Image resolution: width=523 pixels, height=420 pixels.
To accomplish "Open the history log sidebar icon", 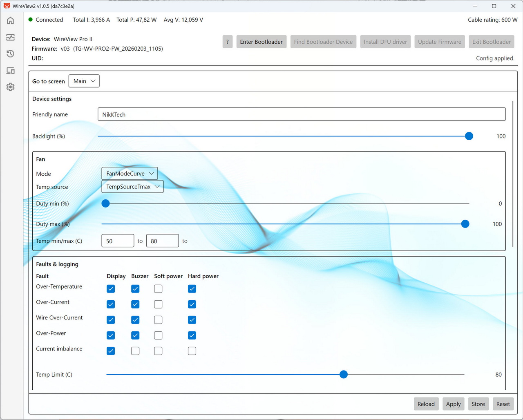I will pyautogui.click(x=11, y=54).
